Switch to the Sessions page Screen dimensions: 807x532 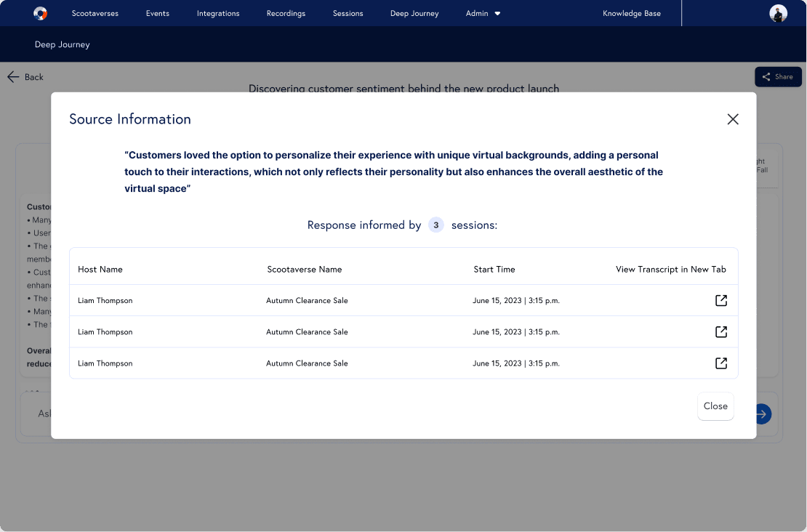click(x=348, y=13)
